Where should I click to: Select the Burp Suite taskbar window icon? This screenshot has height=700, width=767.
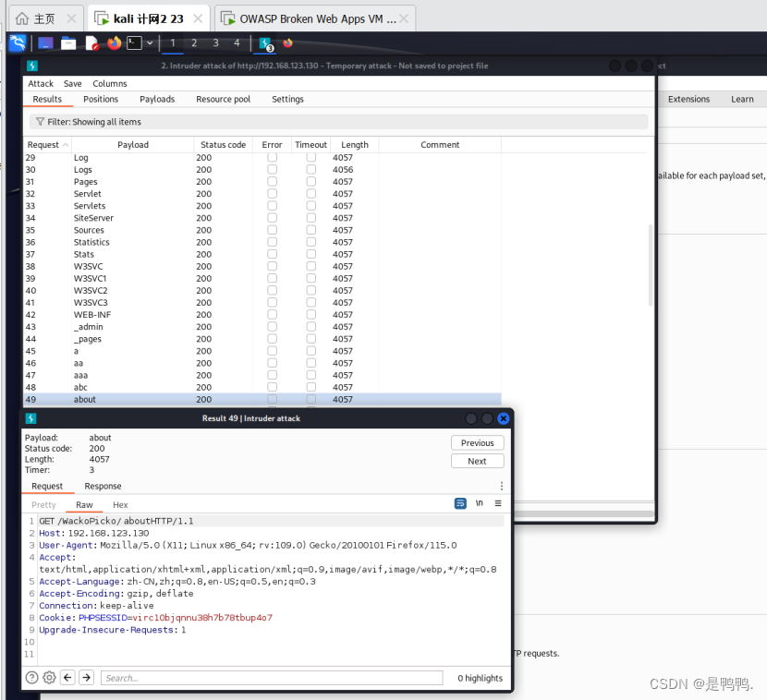tap(265, 43)
